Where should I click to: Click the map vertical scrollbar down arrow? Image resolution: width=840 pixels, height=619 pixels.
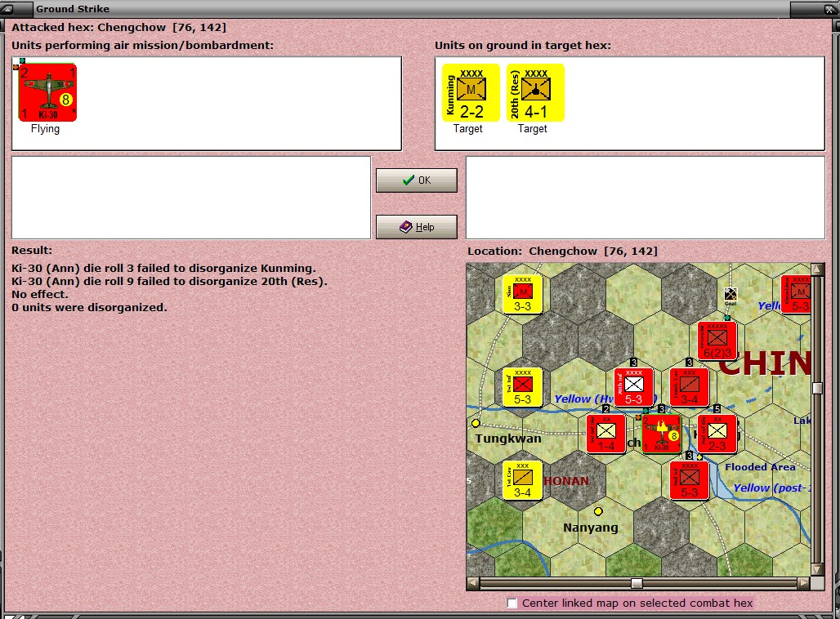tap(817, 569)
